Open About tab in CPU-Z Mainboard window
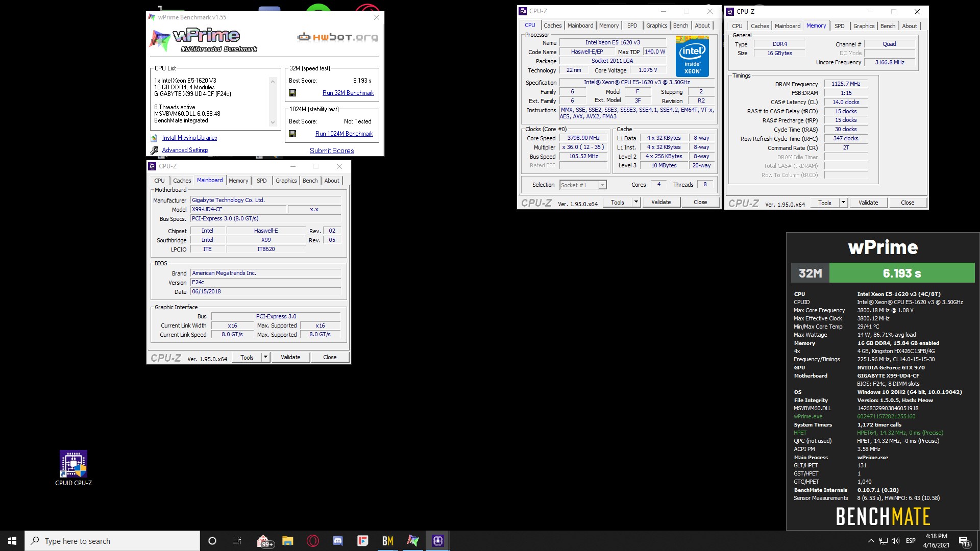980x551 pixels. 332,181
